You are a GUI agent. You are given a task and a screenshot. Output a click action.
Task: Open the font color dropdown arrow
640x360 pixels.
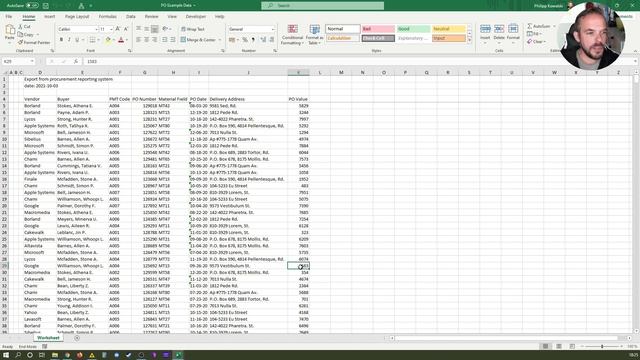tap(127, 40)
